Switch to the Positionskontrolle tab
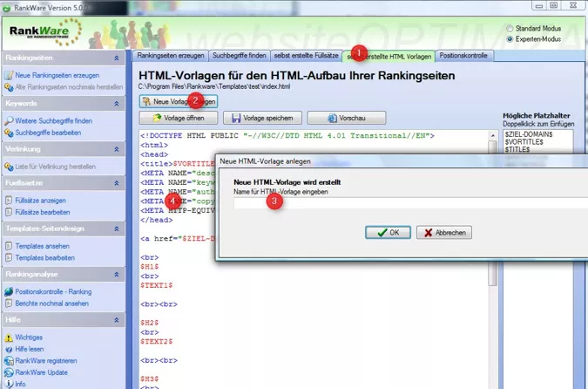This screenshot has width=588, height=389. [463, 56]
